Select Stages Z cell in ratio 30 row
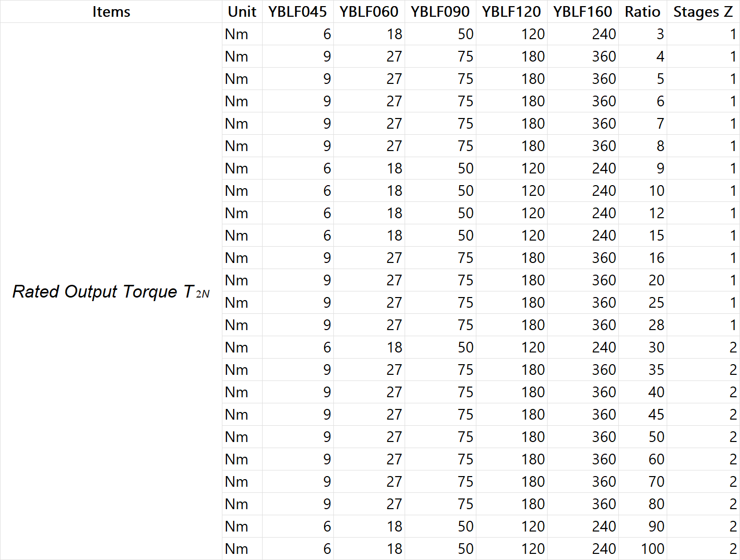 703,347
